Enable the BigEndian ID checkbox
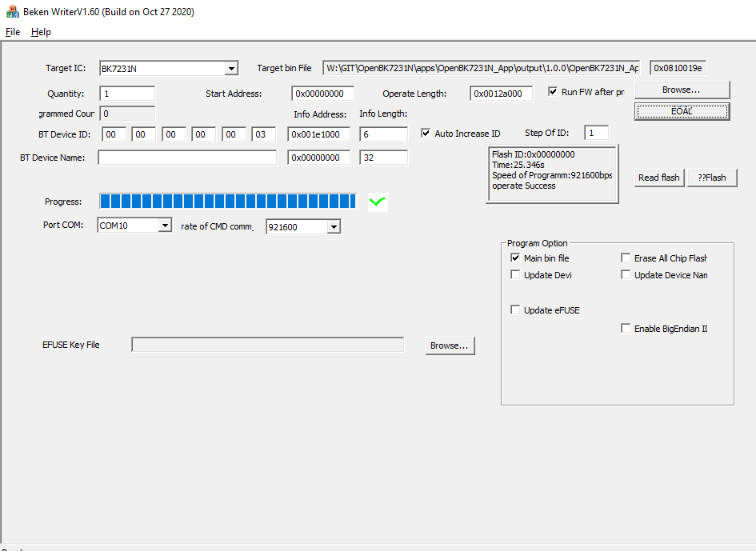 (x=626, y=329)
